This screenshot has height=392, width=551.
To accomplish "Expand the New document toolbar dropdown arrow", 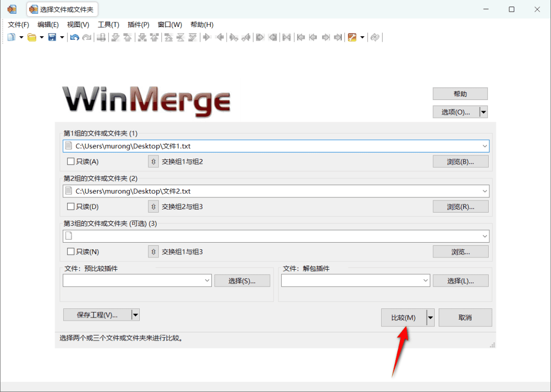I will pos(21,37).
